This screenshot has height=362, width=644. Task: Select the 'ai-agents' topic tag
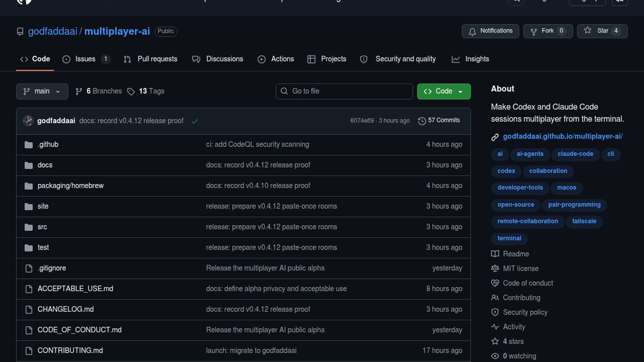click(x=530, y=154)
